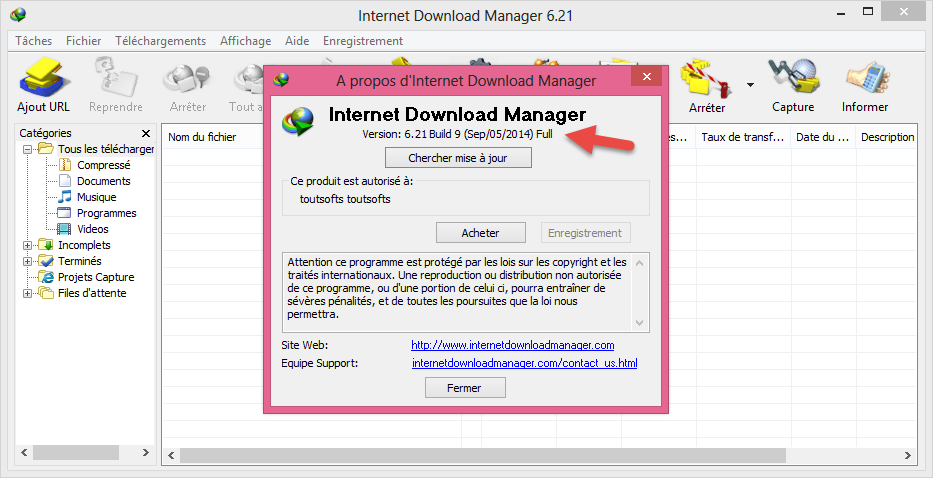
Task: Click the Internet Download Manager title bar icon
Action: 18,14
